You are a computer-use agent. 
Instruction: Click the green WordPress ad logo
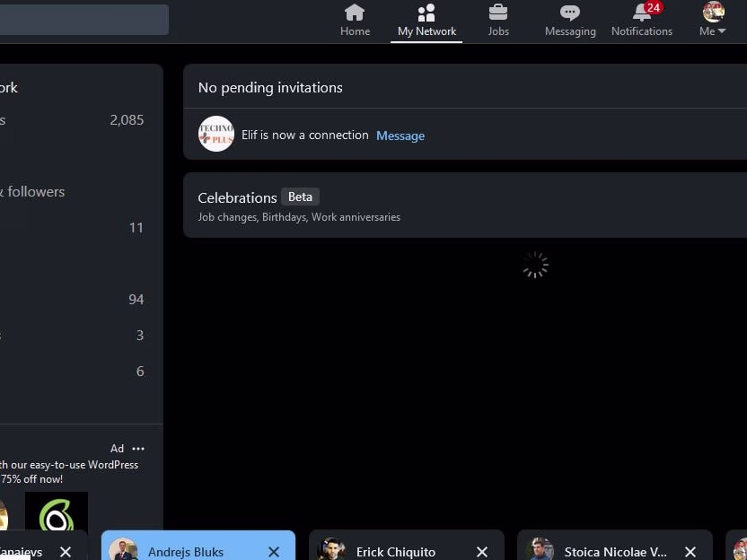click(x=57, y=512)
